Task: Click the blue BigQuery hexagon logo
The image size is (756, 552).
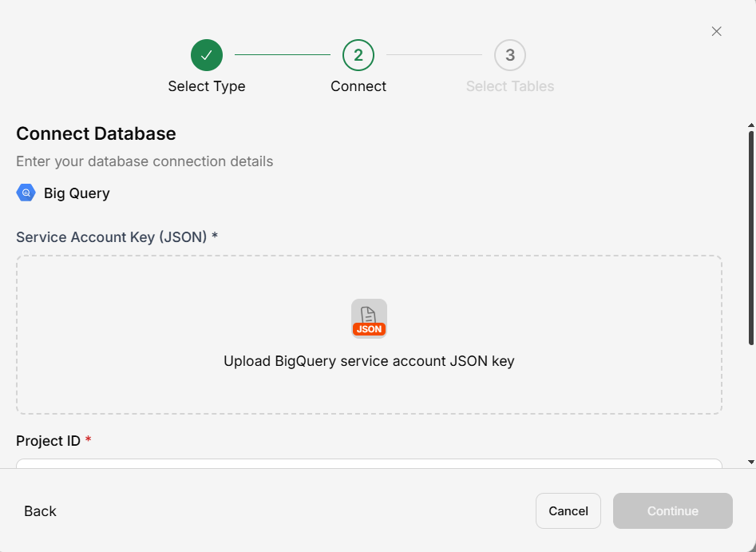Action: (26, 193)
